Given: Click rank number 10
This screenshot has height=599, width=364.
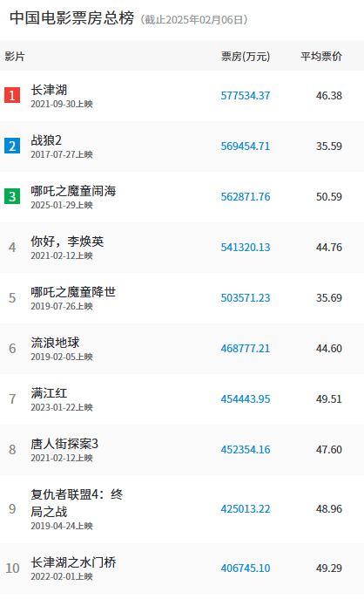Looking at the screenshot, I should pos(12,568).
